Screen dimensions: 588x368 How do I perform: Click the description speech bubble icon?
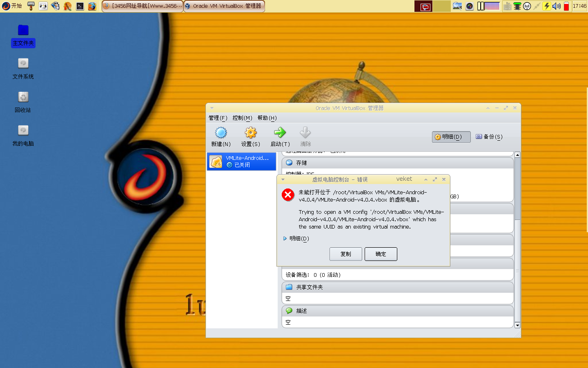pos(289,311)
